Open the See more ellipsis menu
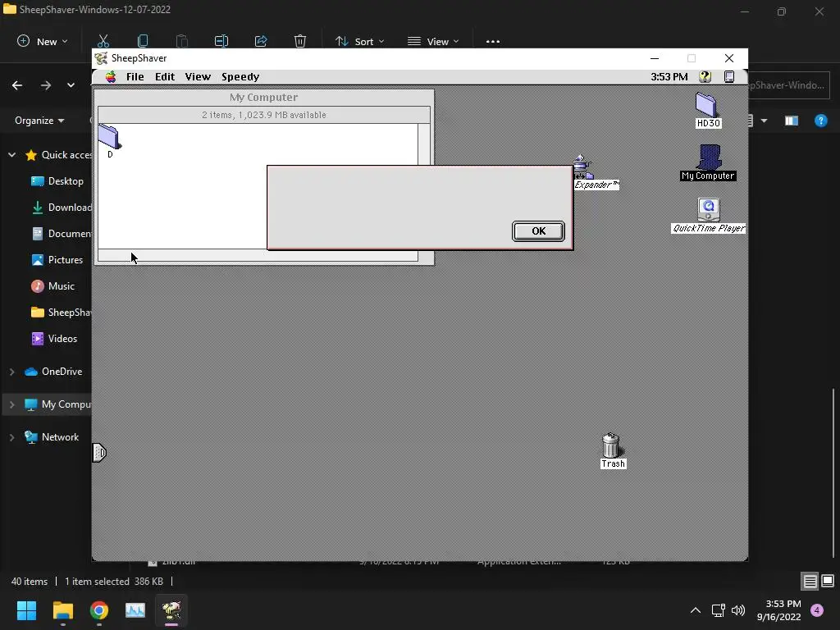Image resolution: width=840 pixels, height=630 pixels. [x=493, y=41]
